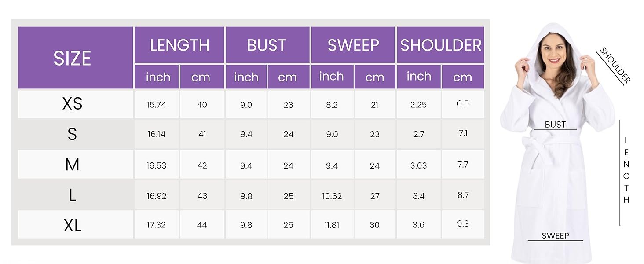Click the 17.32 length inch cell
The width and height of the screenshot is (644, 264).
157,225
